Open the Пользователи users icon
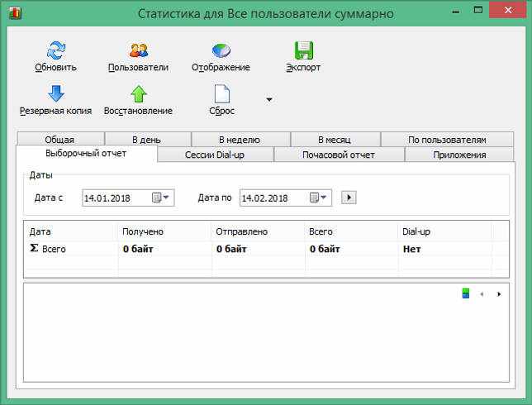532x405 pixels. 139,50
